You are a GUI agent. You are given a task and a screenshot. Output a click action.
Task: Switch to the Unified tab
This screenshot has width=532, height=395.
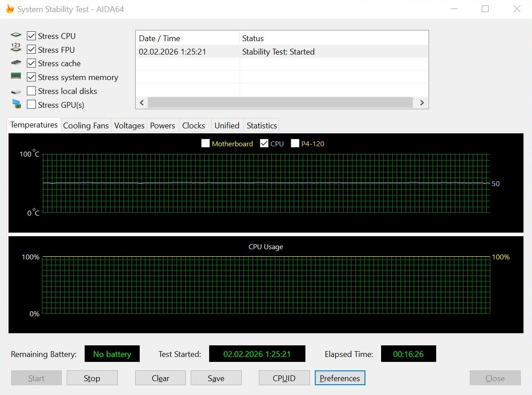tap(227, 125)
